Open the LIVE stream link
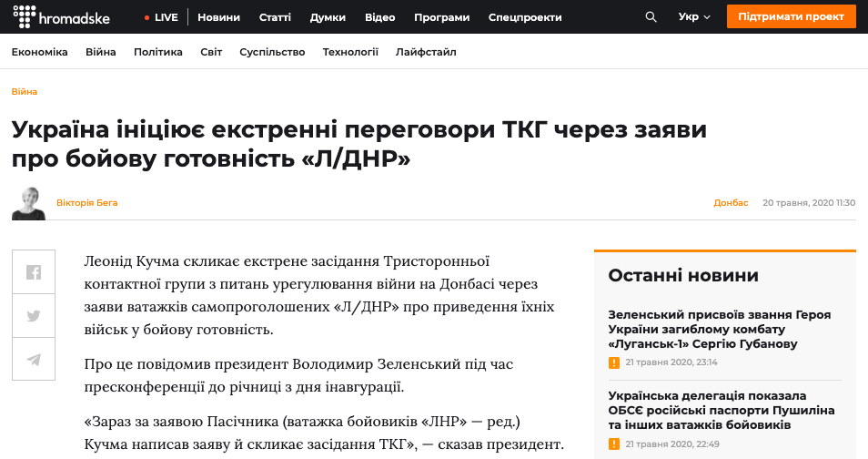The width and height of the screenshot is (868, 459). pyautogui.click(x=161, y=17)
